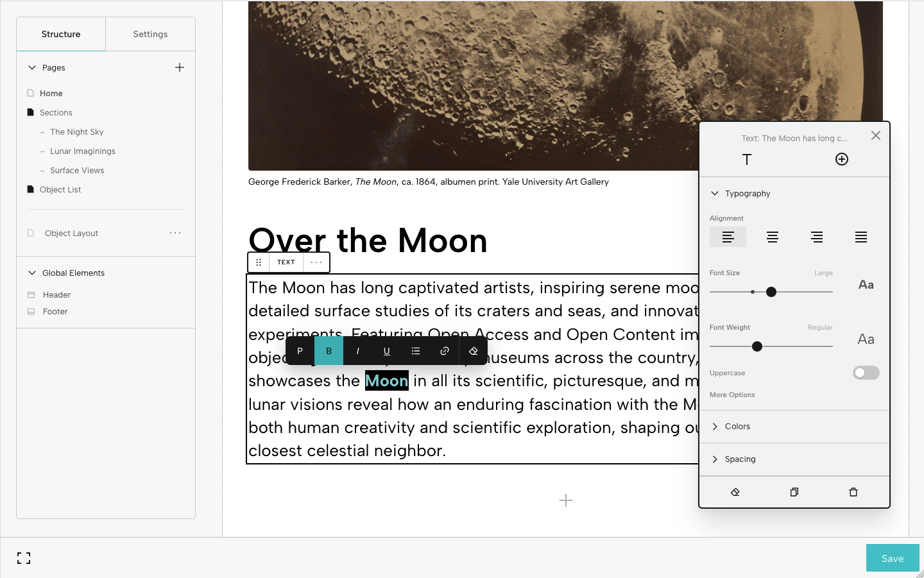Duplicate the text block
Screen dimensions: 924x578
tap(794, 492)
